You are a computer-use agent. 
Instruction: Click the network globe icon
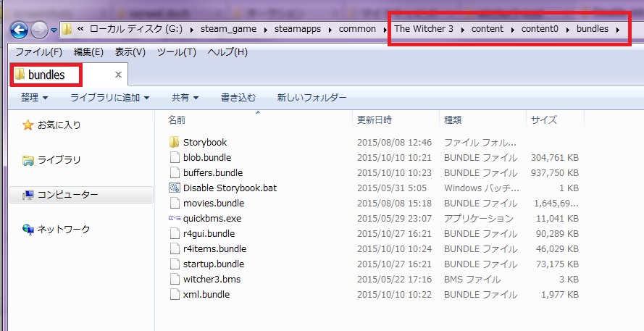pos(28,230)
